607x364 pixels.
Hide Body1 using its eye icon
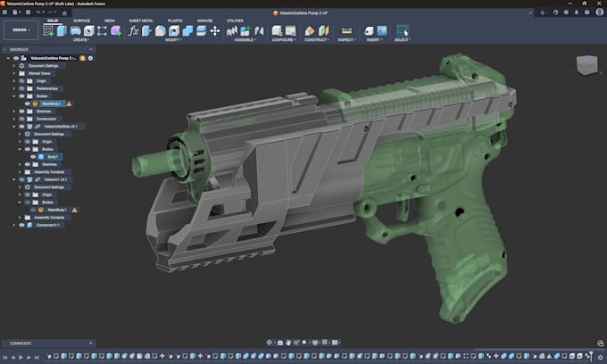pos(33,157)
